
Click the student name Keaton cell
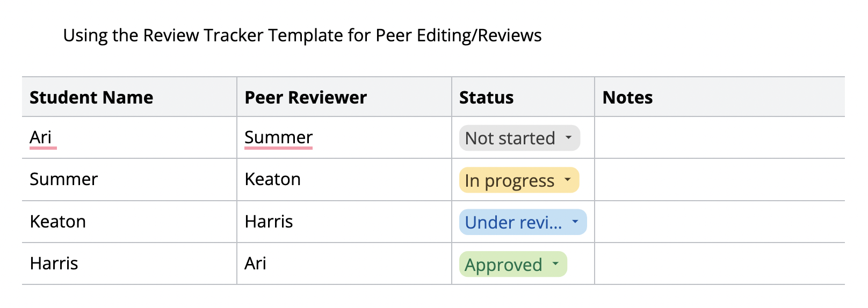[x=129, y=222]
